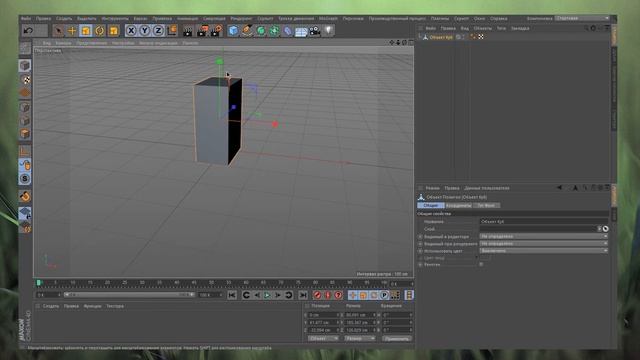Click the Применить button
This screenshot has width=640, height=360.
397,338
